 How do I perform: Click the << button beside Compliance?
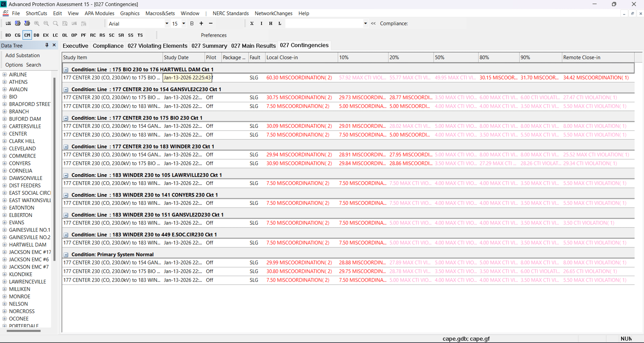coord(373,24)
